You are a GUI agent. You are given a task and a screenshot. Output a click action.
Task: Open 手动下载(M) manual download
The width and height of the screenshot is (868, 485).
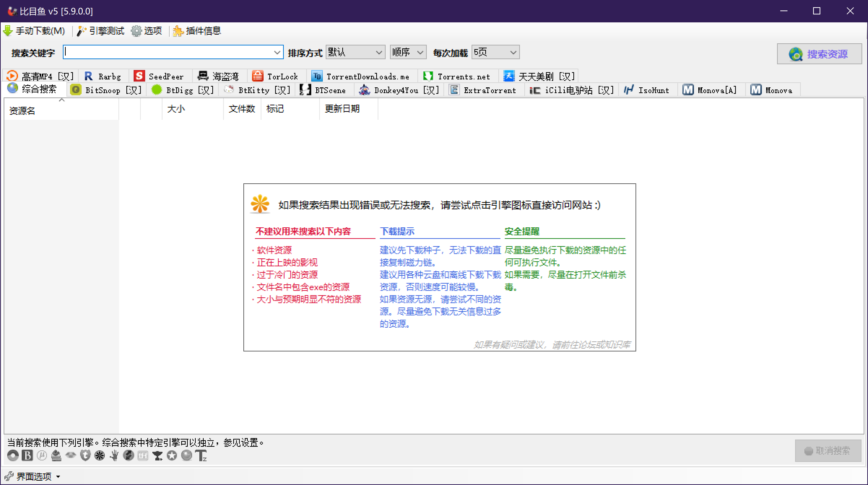point(34,31)
